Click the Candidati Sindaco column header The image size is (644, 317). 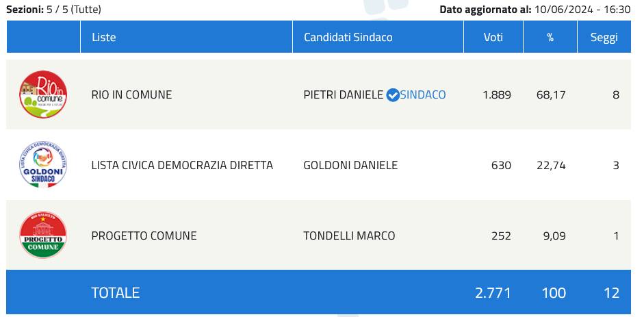(348, 38)
